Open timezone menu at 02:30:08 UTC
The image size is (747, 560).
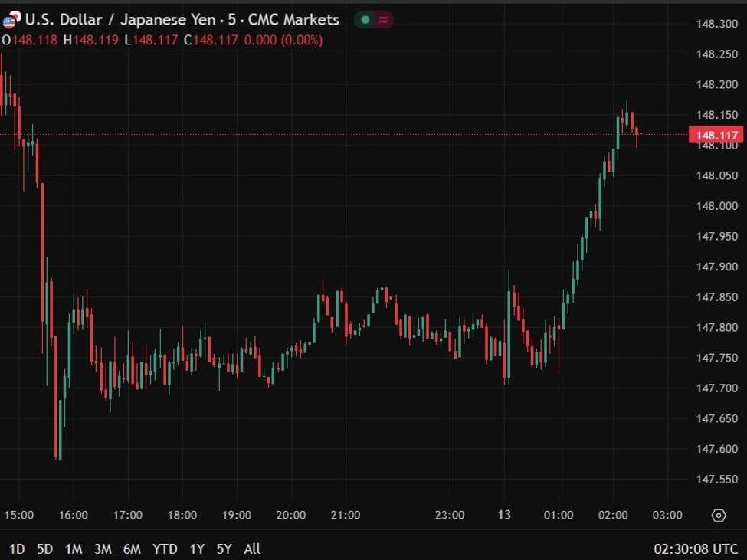coord(696,549)
